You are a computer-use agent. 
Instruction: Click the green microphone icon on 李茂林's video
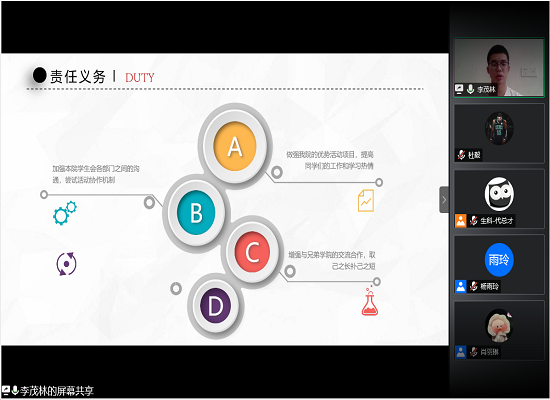470,89
